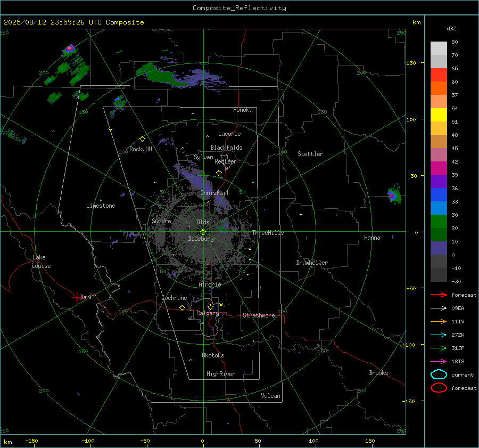Viewport: 479px width, 448px height.
Task: Click the magenta-core storm cell at top left
Action: [70, 48]
